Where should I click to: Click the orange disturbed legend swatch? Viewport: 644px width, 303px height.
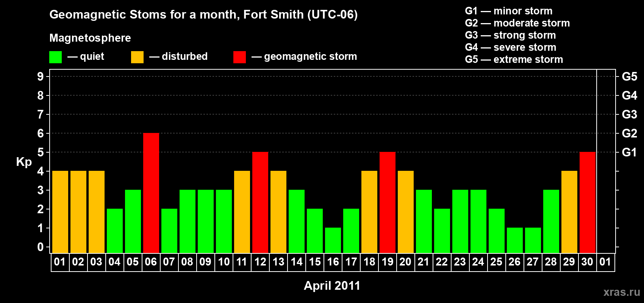137,57
